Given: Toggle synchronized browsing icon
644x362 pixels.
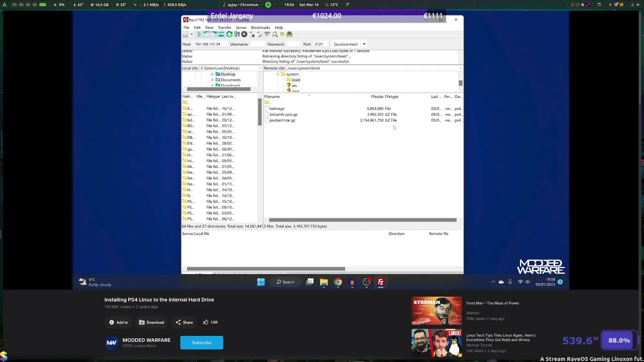Looking at the screenshot, I should coord(282,34).
